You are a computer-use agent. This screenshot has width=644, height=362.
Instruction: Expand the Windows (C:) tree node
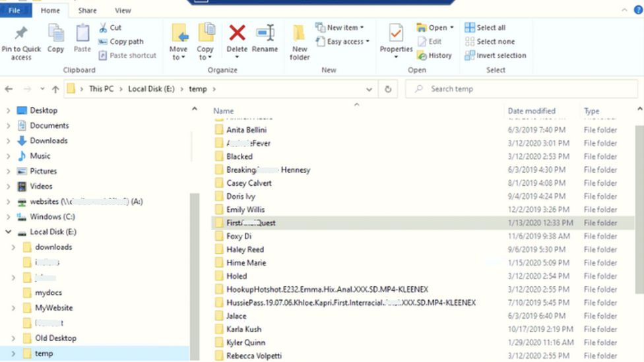click(8, 217)
